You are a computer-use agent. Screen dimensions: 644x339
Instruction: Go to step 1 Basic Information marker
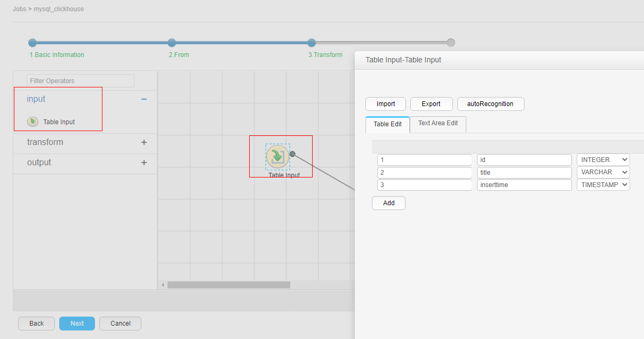point(33,43)
